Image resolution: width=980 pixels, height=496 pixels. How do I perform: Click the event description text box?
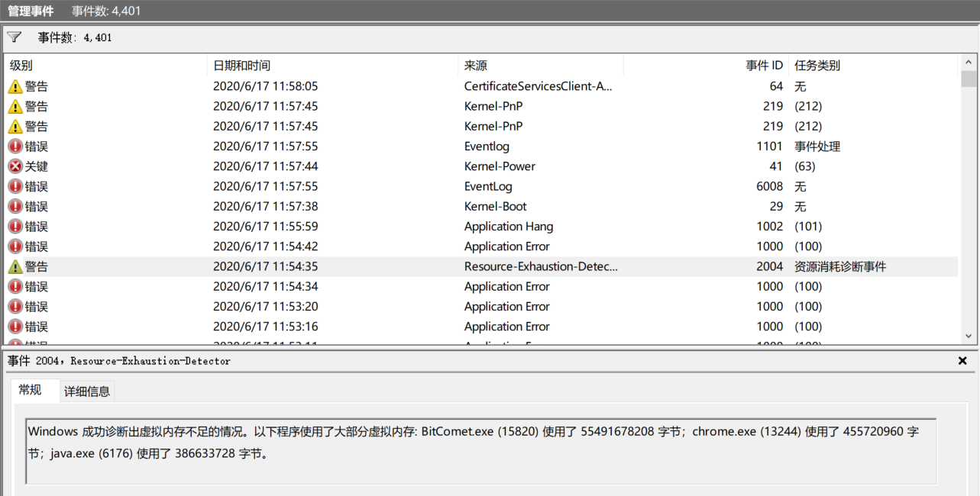pyautogui.click(x=481, y=450)
